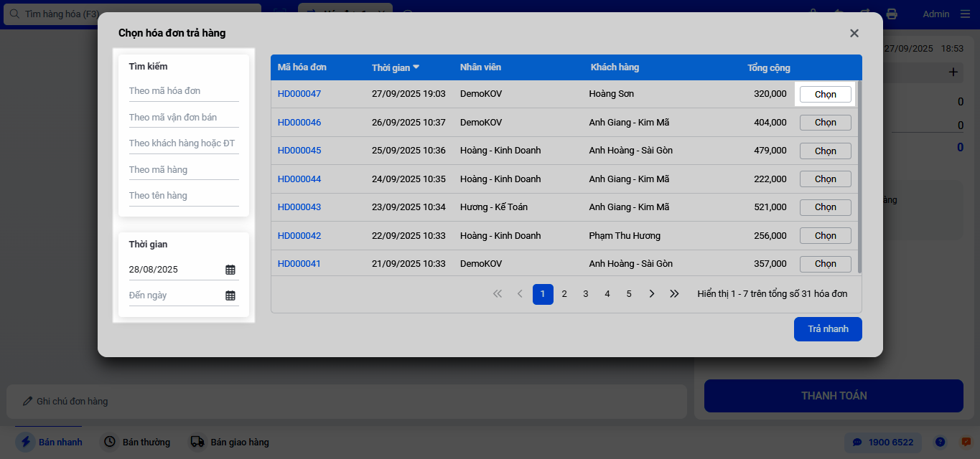Click the Trả nhanh button

click(x=828, y=328)
